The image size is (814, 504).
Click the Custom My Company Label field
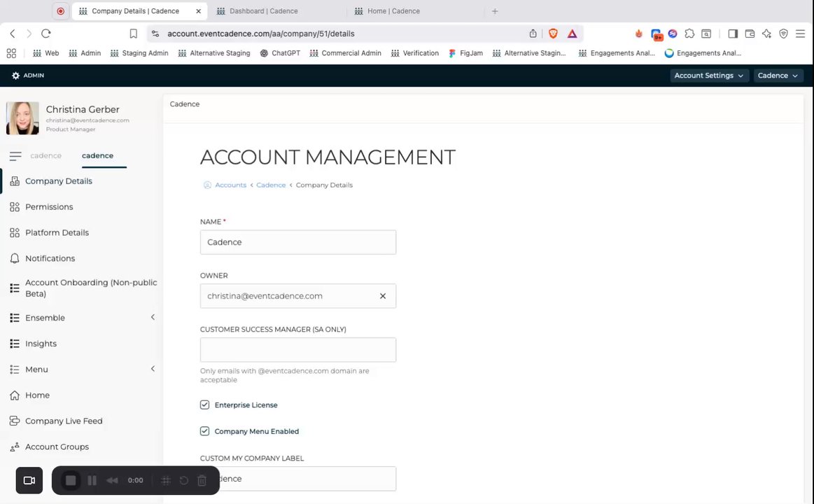coord(298,479)
